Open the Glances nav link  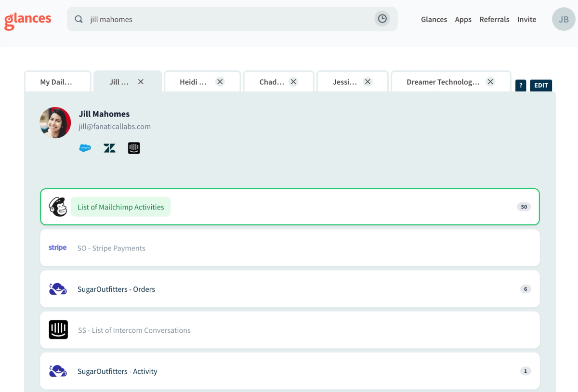click(x=434, y=19)
